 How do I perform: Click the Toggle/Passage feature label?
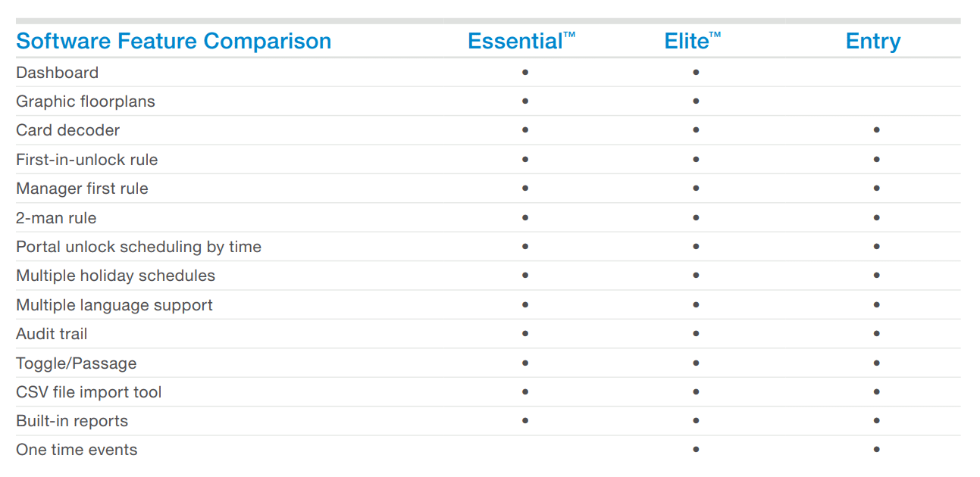[x=77, y=363]
